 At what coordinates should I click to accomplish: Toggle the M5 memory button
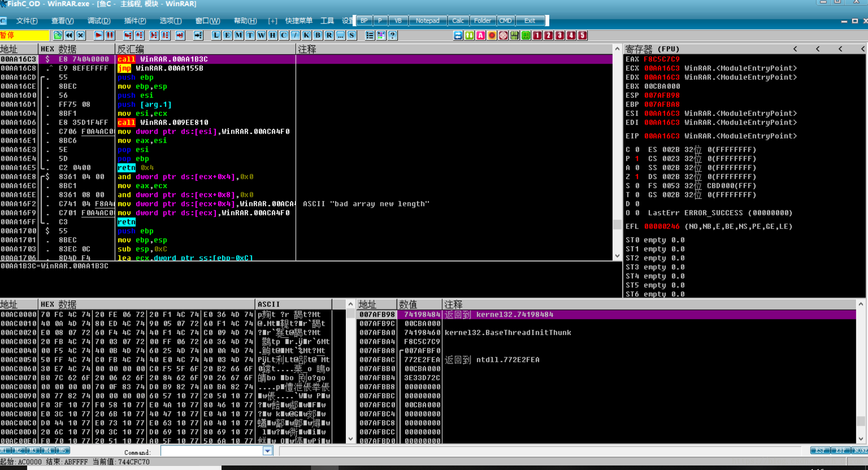point(62,450)
